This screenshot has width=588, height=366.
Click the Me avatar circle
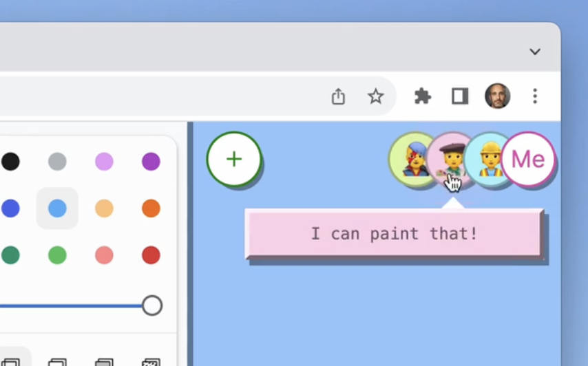[528, 159]
